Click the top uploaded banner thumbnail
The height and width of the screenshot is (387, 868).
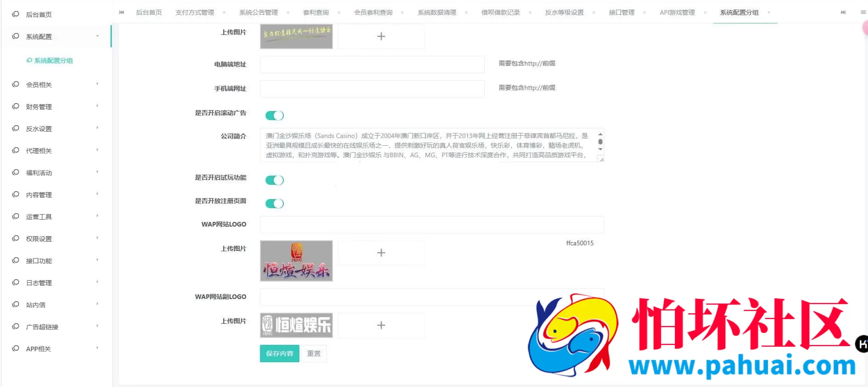296,36
